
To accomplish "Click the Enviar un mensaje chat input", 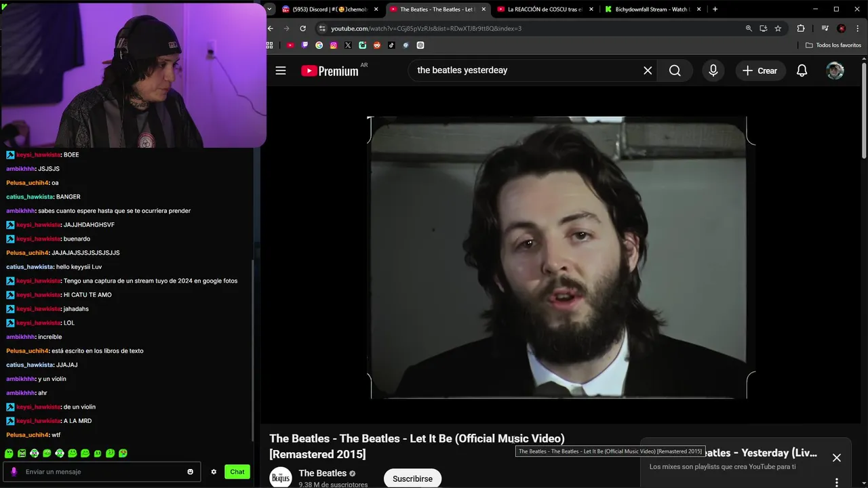I will click(x=102, y=472).
